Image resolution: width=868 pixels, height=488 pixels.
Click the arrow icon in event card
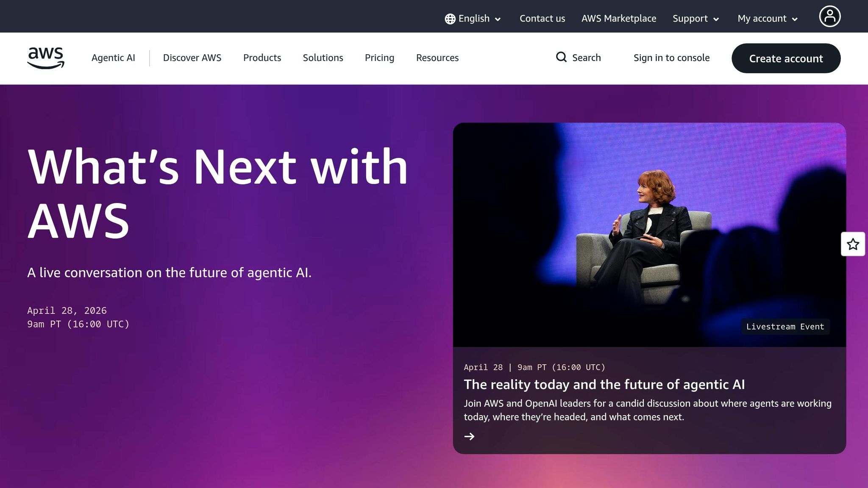click(x=469, y=436)
